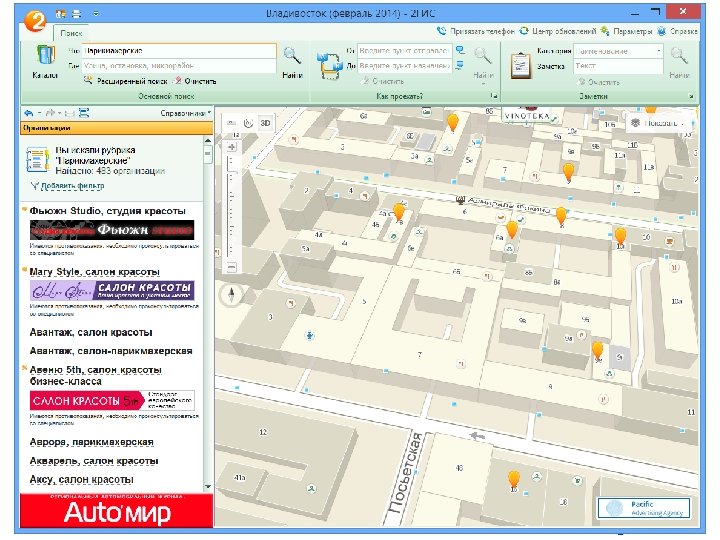Pick departure point on map icon
This screenshot has width=720, height=540.
tap(460, 50)
